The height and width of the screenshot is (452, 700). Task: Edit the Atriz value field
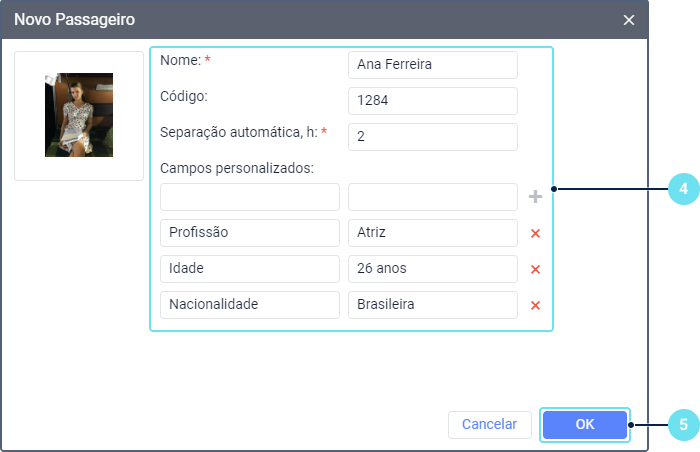click(x=433, y=233)
